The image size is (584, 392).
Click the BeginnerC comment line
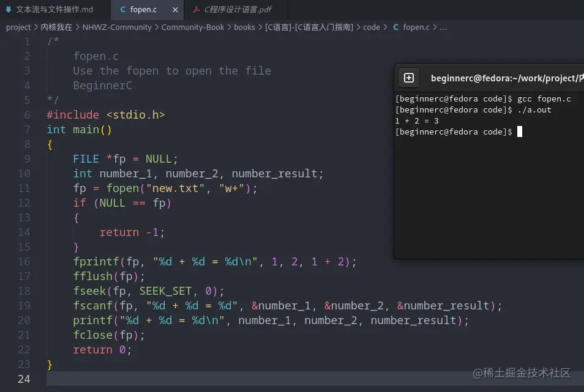102,86
